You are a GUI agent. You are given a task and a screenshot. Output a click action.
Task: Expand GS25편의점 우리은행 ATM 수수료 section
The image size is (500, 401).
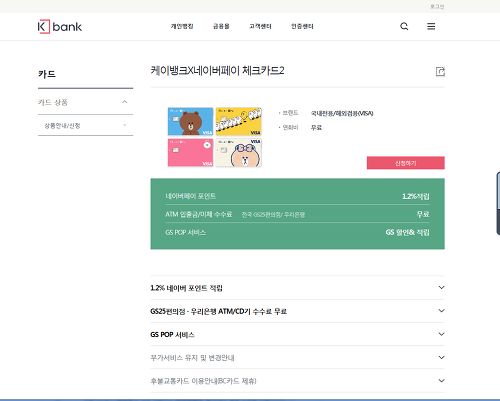pyautogui.click(x=297, y=311)
